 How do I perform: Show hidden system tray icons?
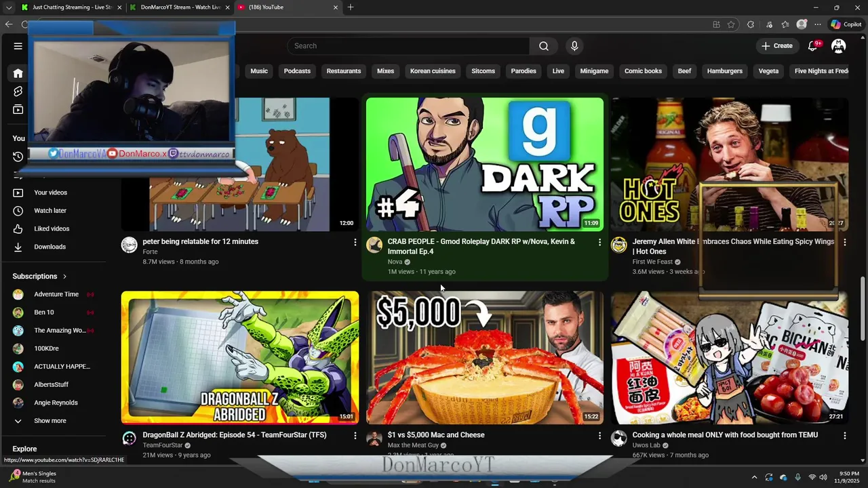[x=754, y=477]
